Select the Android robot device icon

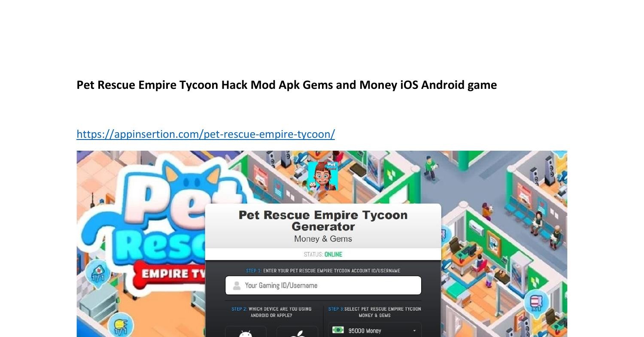246,333
